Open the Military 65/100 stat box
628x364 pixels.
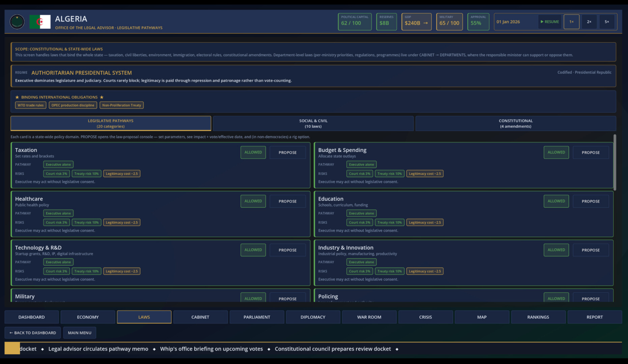point(449,22)
